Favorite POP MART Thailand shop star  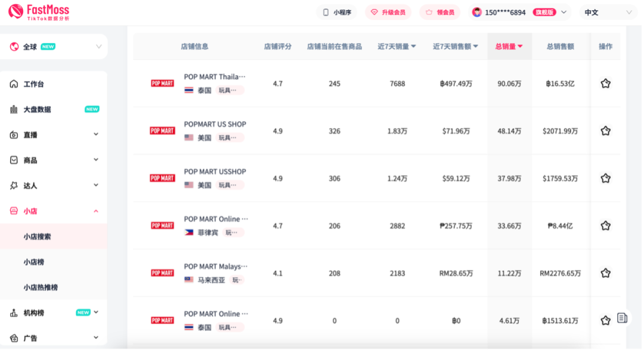click(x=605, y=83)
